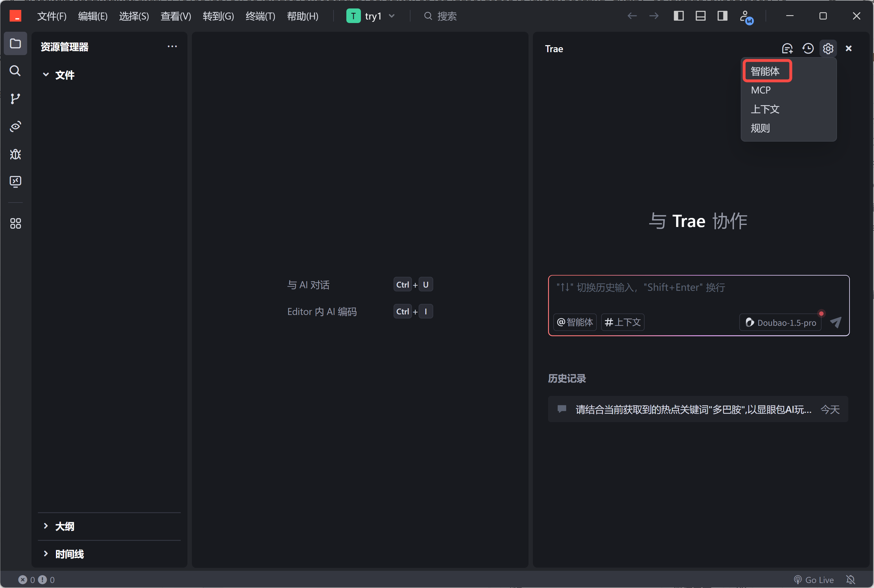The image size is (874, 588).
Task: Open the 编辑(E) menu
Action: point(93,16)
